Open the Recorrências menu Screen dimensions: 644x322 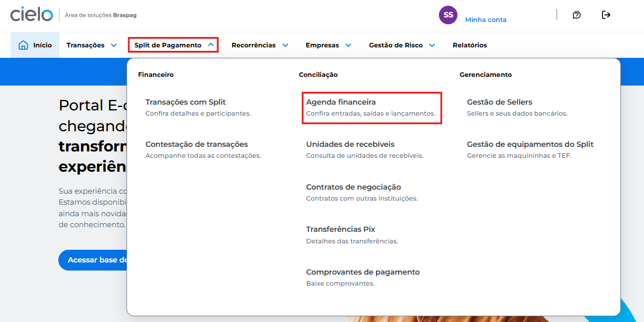pos(259,45)
